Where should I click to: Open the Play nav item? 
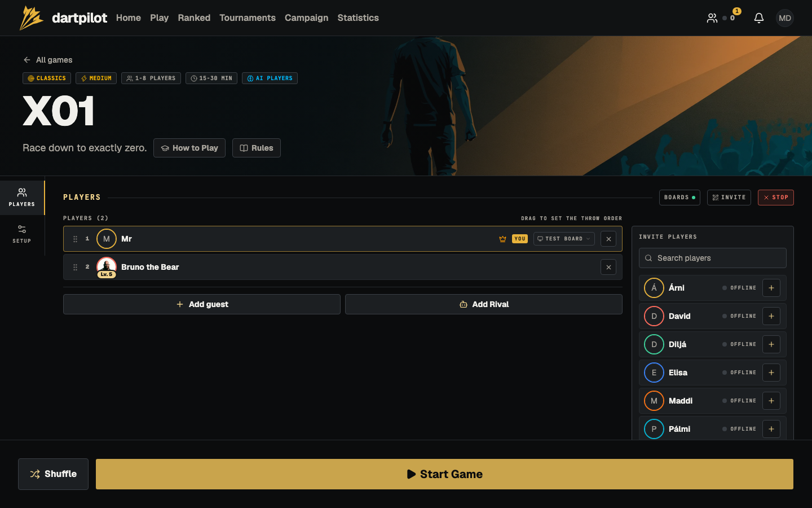click(x=160, y=18)
